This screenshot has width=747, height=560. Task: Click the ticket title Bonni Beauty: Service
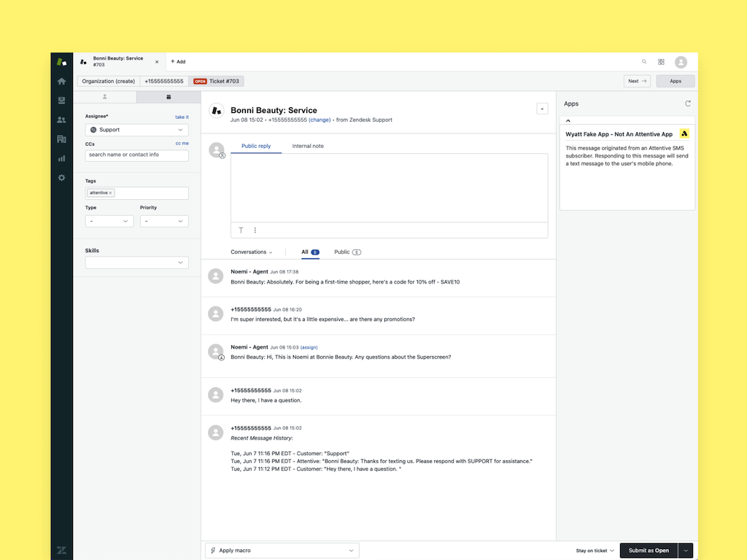coord(274,110)
